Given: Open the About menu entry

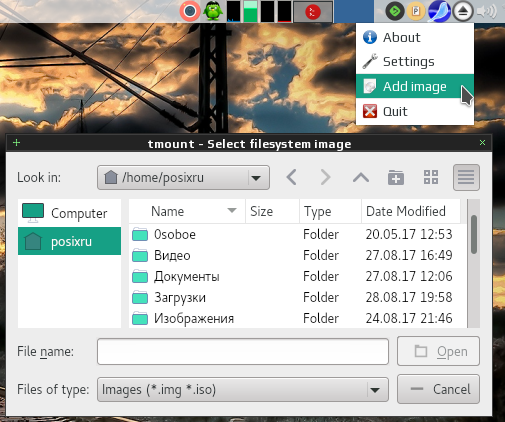Looking at the screenshot, I should pyautogui.click(x=415, y=37).
